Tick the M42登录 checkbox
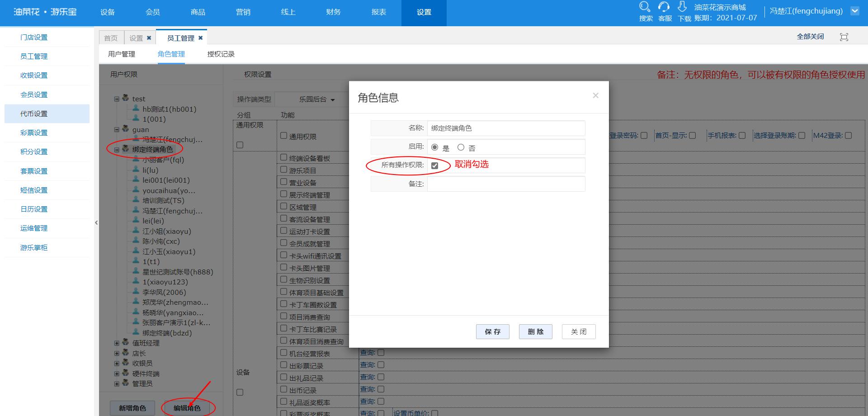 (848, 135)
